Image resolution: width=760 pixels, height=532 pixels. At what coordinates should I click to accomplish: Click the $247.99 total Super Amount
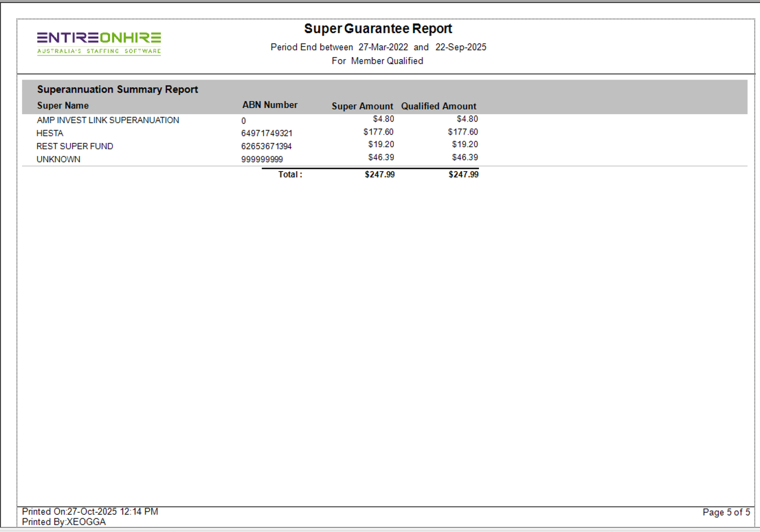coord(379,175)
